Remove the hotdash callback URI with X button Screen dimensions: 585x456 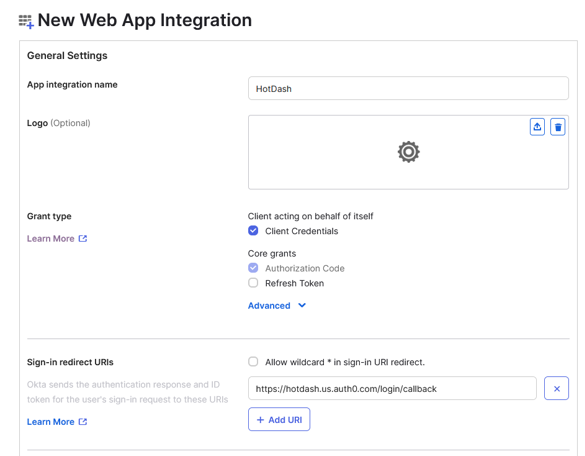556,388
